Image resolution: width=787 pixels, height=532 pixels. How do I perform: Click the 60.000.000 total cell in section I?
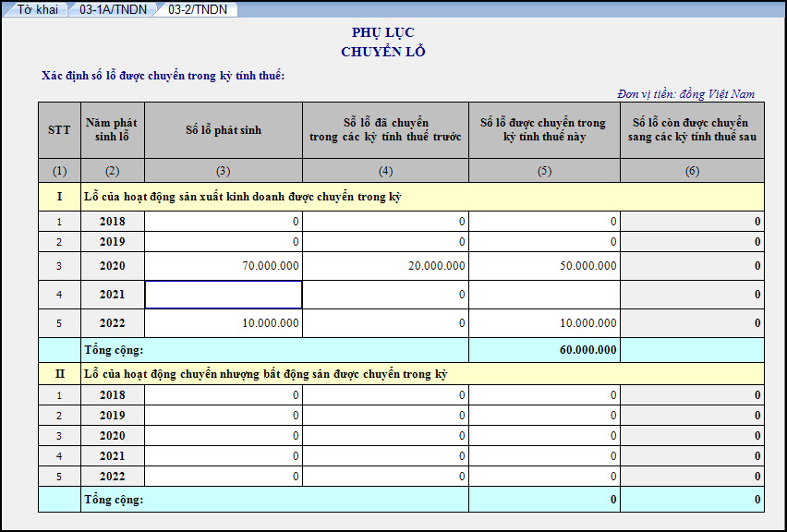(x=544, y=350)
